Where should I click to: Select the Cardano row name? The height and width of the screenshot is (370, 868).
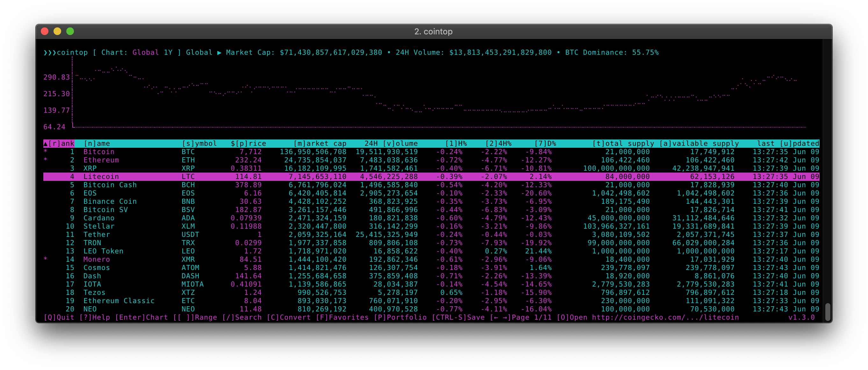click(x=99, y=218)
